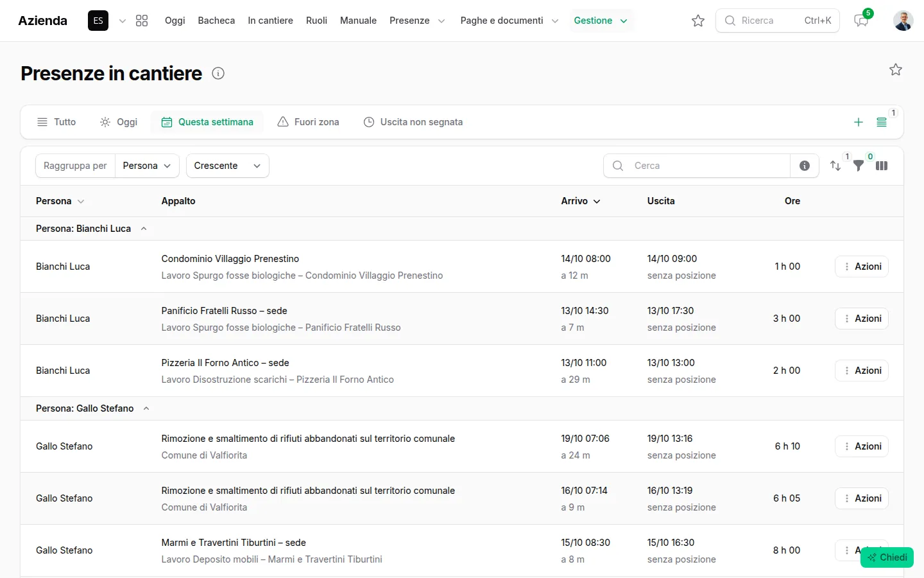Star the Presenze in cantiere page
This screenshot has height=578, width=924.
click(896, 69)
